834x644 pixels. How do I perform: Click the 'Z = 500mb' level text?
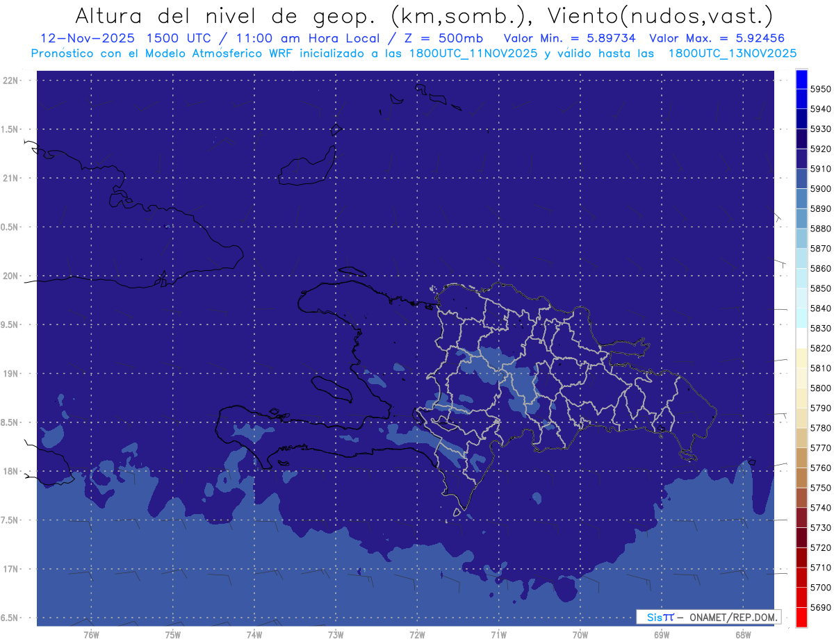point(441,38)
